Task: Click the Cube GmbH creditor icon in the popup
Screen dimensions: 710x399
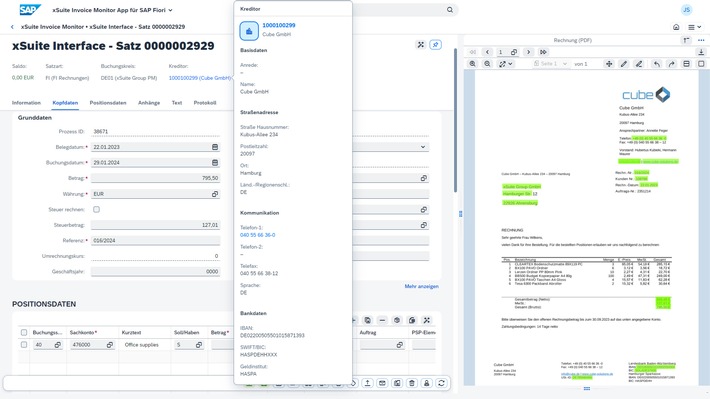Action: 249,31
